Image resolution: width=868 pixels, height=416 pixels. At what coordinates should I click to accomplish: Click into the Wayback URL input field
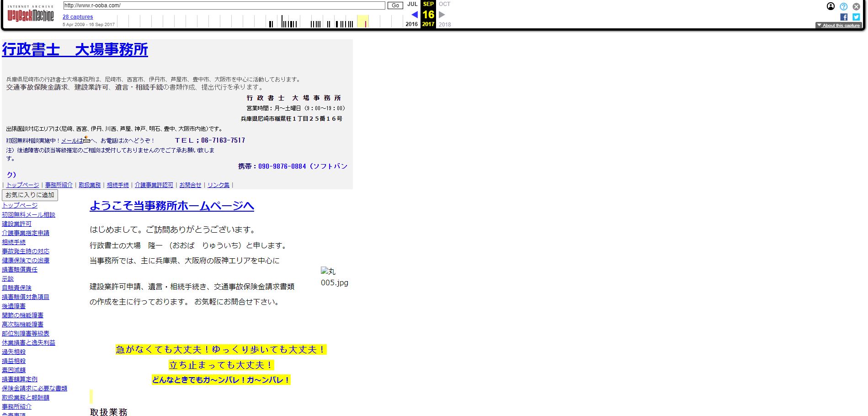[224, 5]
